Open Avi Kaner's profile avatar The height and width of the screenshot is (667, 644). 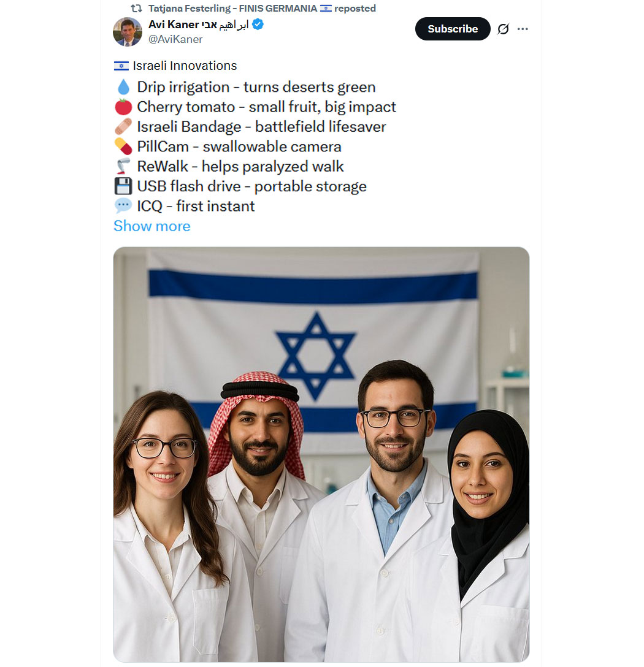128,31
